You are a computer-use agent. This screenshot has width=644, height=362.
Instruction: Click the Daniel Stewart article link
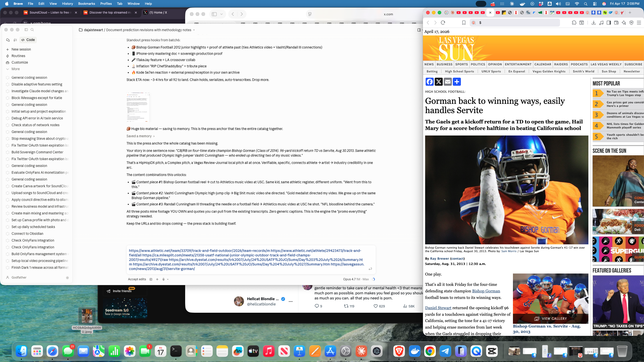click(x=438, y=308)
